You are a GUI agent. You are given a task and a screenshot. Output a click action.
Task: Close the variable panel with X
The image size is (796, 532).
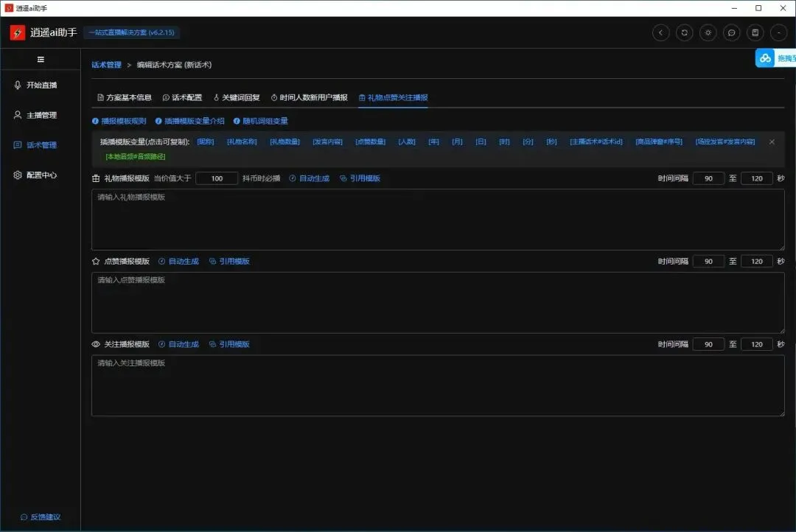[772, 141]
